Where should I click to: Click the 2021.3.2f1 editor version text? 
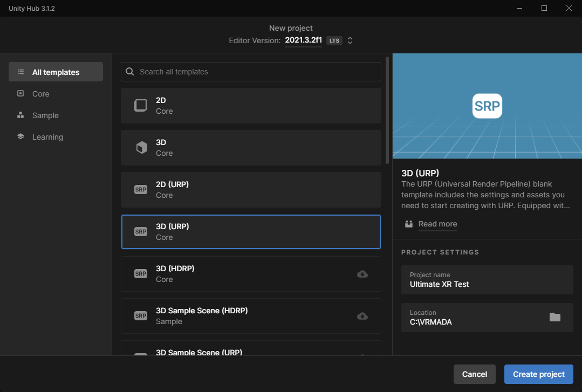pyautogui.click(x=303, y=40)
